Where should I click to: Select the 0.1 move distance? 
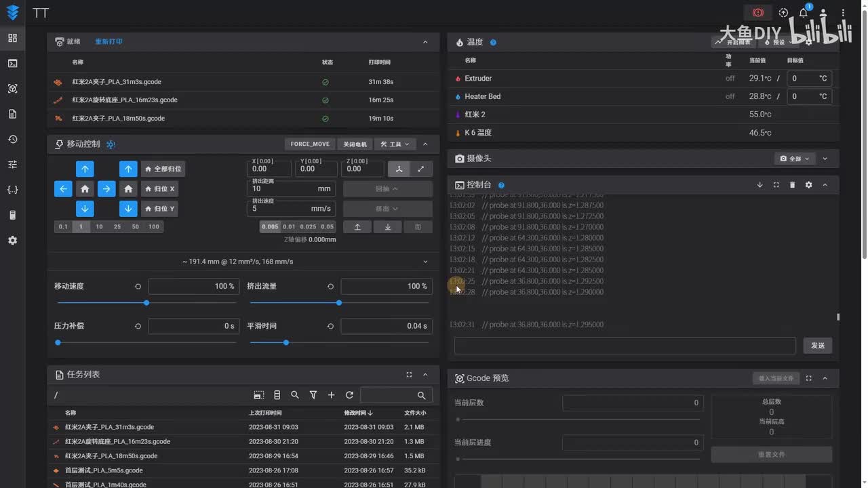(63, 226)
